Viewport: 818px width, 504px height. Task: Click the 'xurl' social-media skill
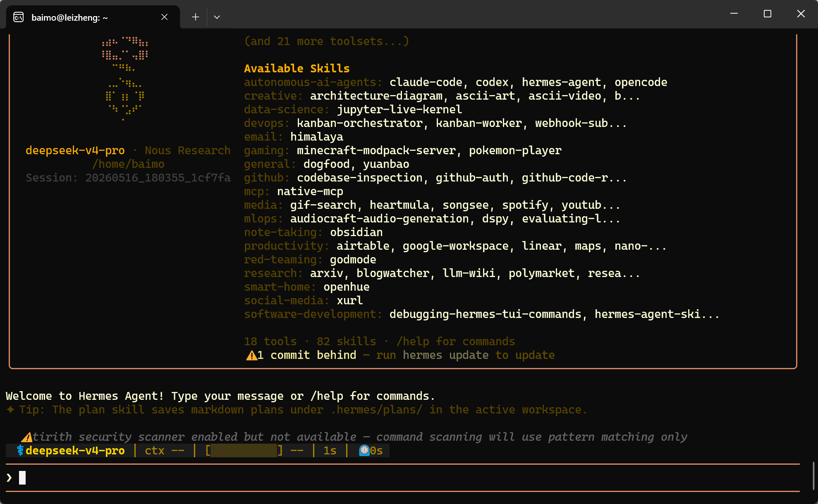pos(350,301)
